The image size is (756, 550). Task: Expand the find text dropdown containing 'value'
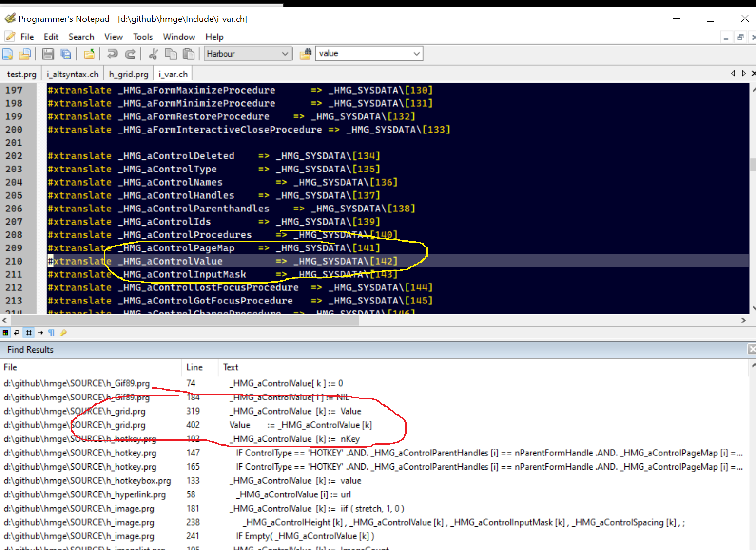point(417,54)
